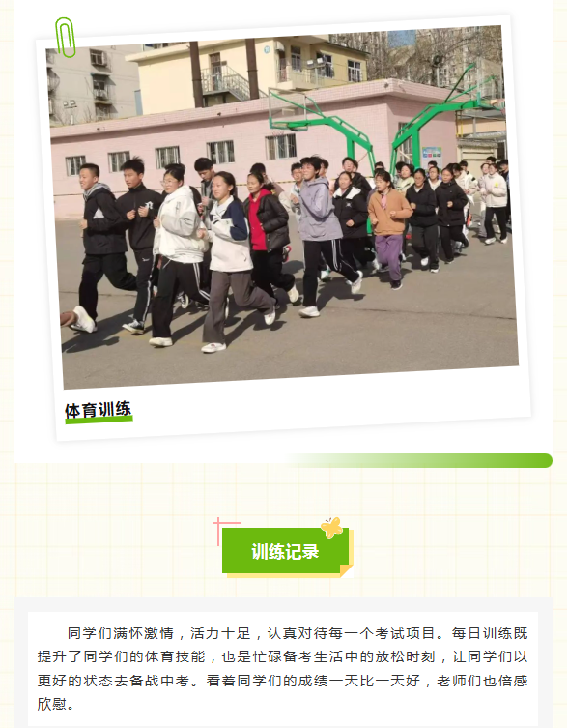The image size is (568, 728).
Task: Click the yellow shadow behind 训练记录 banner
Action: point(289,575)
